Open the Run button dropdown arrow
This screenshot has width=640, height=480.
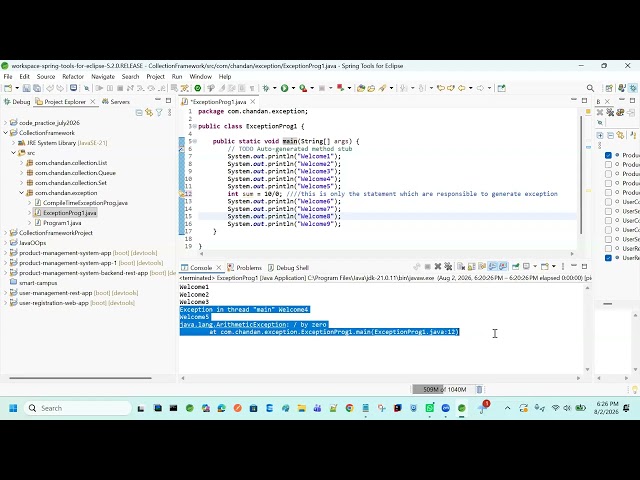point(293,88)
